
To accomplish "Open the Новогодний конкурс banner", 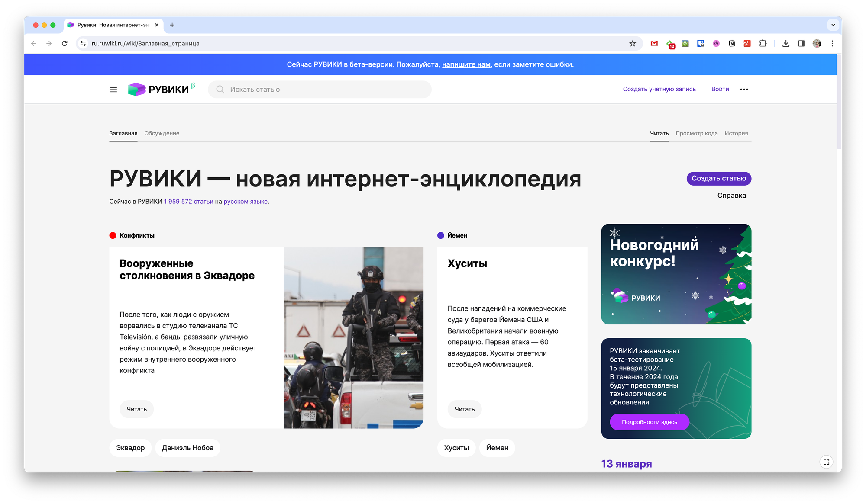I will [676, 274].
